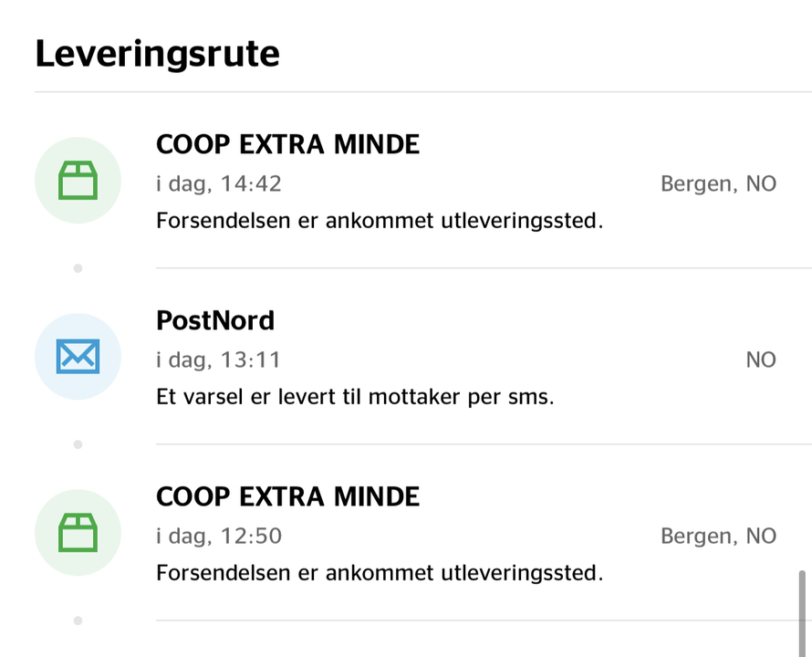Select the timeline dot below the 12:50 entry
Viewport: 812px width, 657px height.
pyautogui.click(x=78, y=620)
